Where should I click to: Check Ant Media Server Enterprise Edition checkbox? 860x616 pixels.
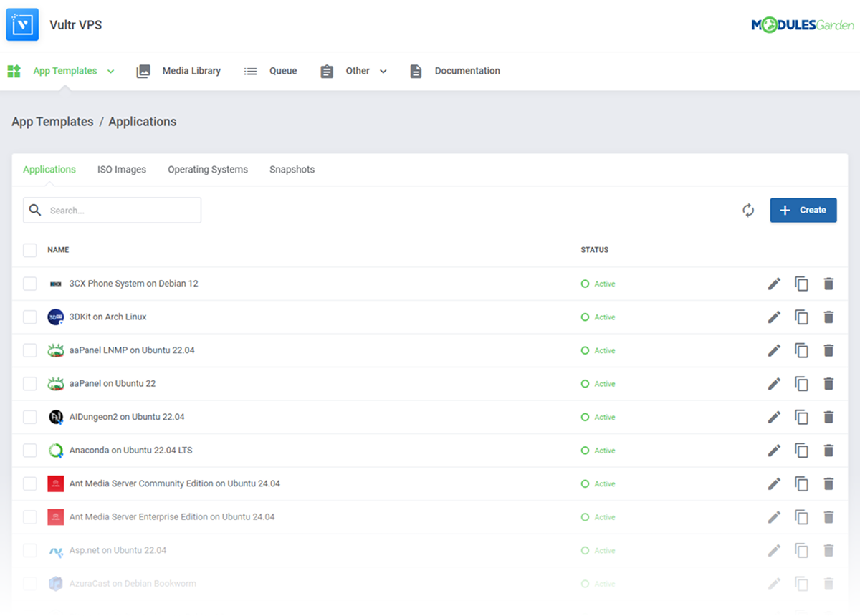pos(30,516)
